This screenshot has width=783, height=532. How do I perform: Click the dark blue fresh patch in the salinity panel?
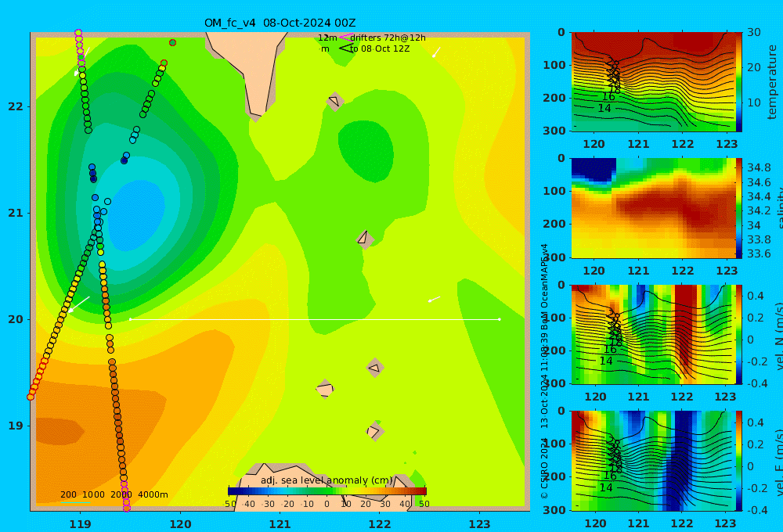[594, 169]
